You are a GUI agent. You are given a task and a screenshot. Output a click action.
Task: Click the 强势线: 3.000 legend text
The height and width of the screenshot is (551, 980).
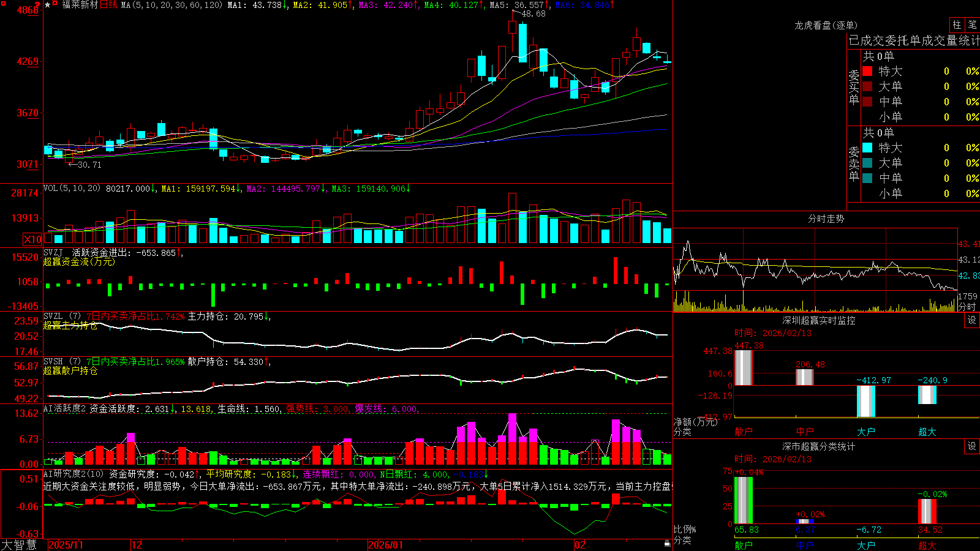(318, 409)
